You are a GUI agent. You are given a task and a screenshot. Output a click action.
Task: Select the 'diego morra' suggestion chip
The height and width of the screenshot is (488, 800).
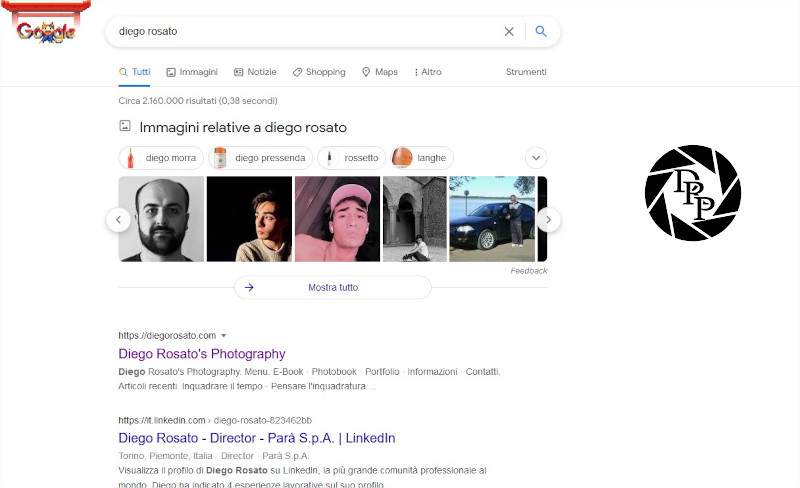[161, 158]
